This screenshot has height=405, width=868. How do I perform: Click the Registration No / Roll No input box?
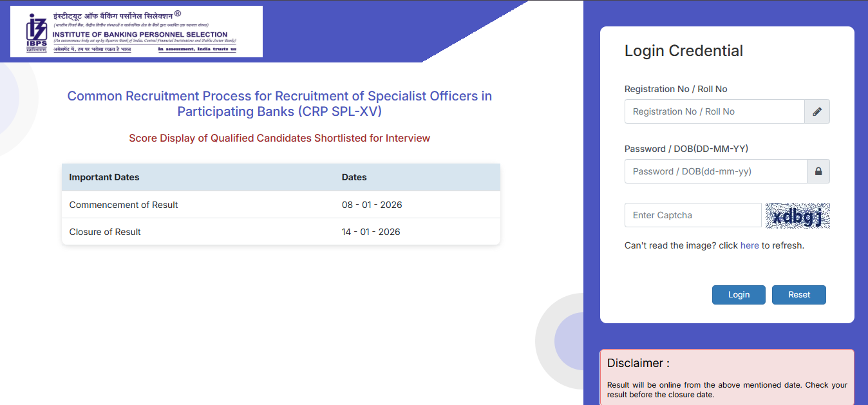point(713,111)
